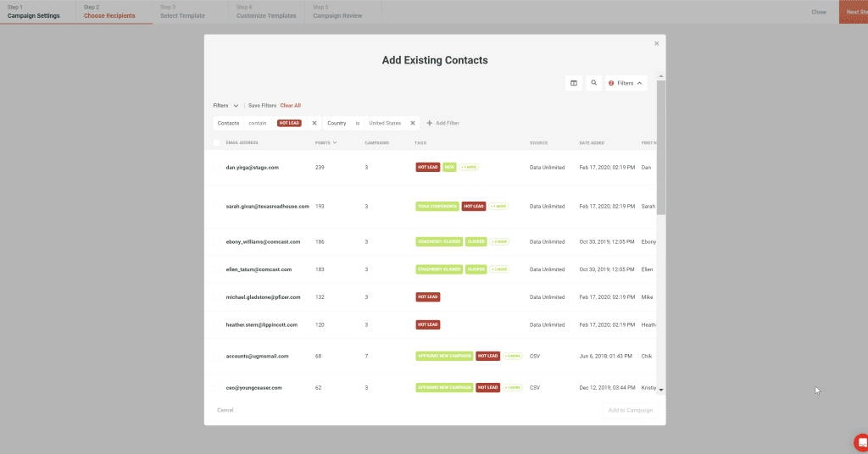Click the Tags column header
This screenshot has height=454, width=868.
[x=420, y=142]
